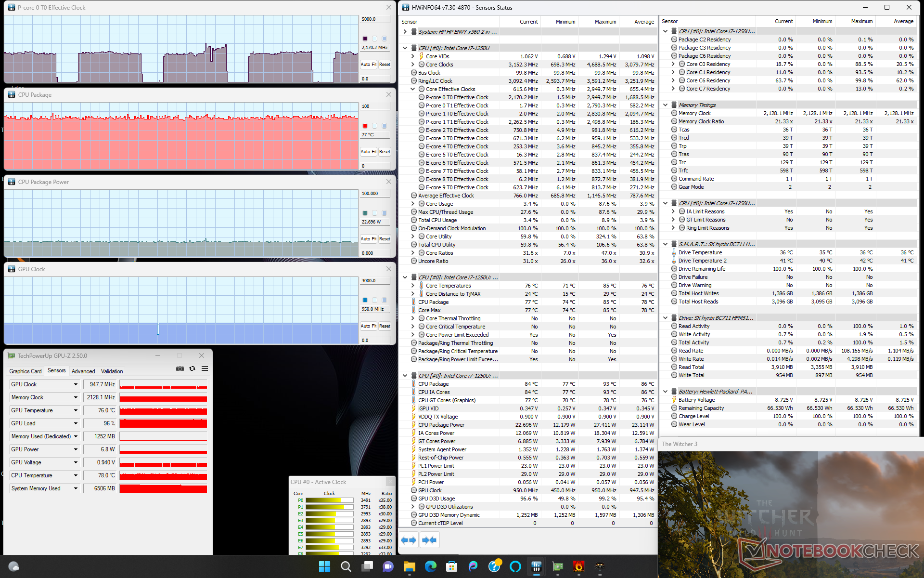Open Microsoft Store from taskbar
The height and width of the screenshot is (578, 924).
pos(451,566)
